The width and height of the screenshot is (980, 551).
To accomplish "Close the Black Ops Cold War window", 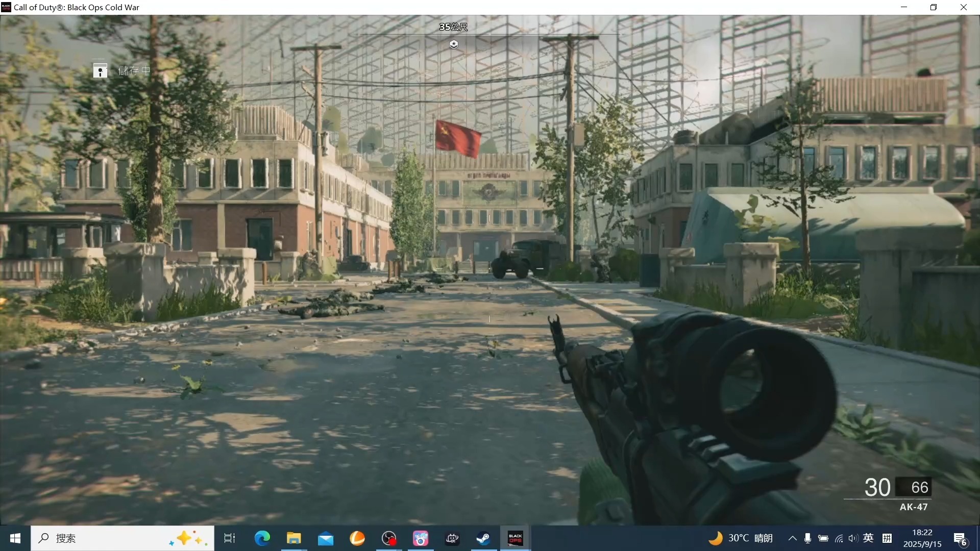I will click(x=964, y=7).
